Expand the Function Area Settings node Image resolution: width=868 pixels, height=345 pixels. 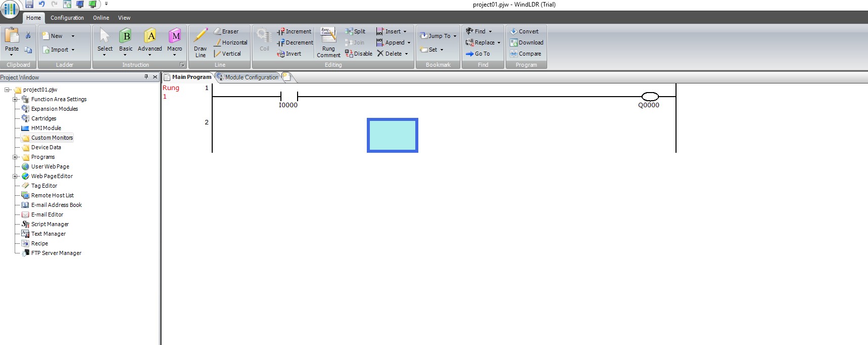[15, 99]
